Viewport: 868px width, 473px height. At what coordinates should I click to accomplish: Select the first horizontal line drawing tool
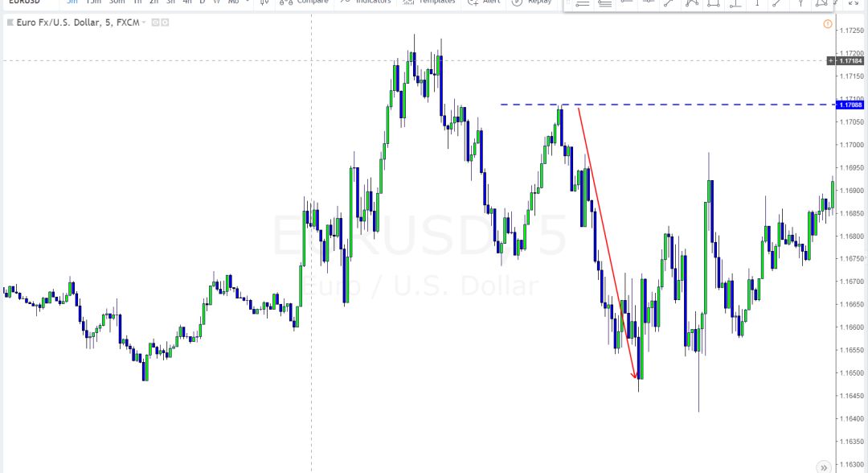point(583,3)
